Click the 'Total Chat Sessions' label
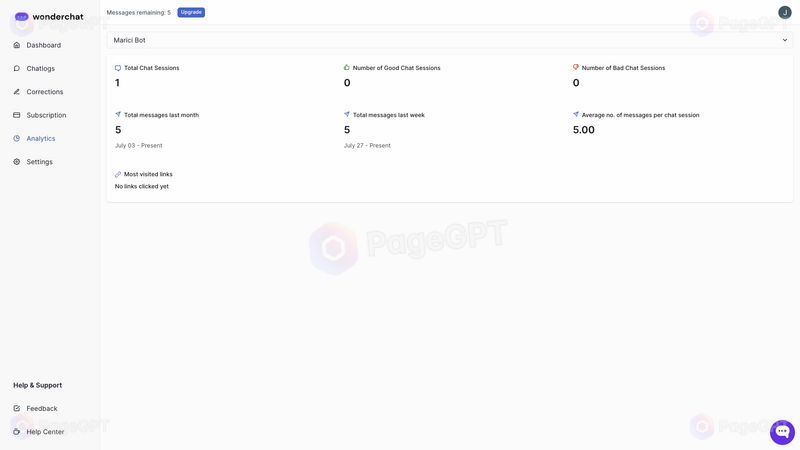Screen dimensions: 800x450 [152, 68]
